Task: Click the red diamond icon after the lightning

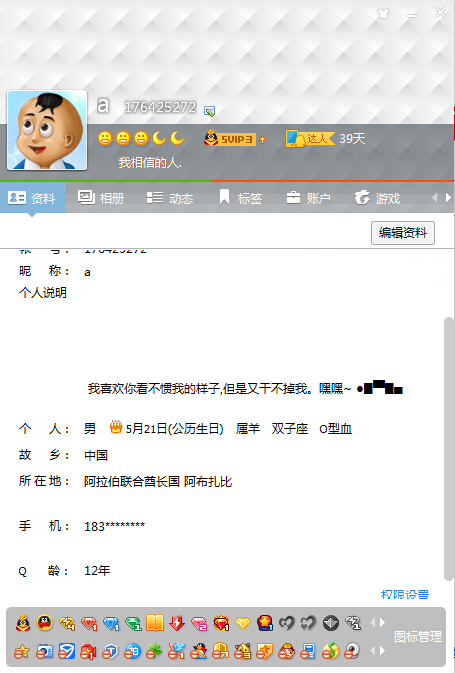Action: point(89,623)
